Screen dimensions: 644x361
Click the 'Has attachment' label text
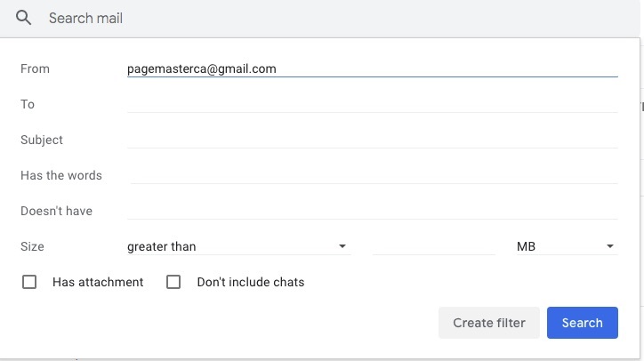pos(98,282)
